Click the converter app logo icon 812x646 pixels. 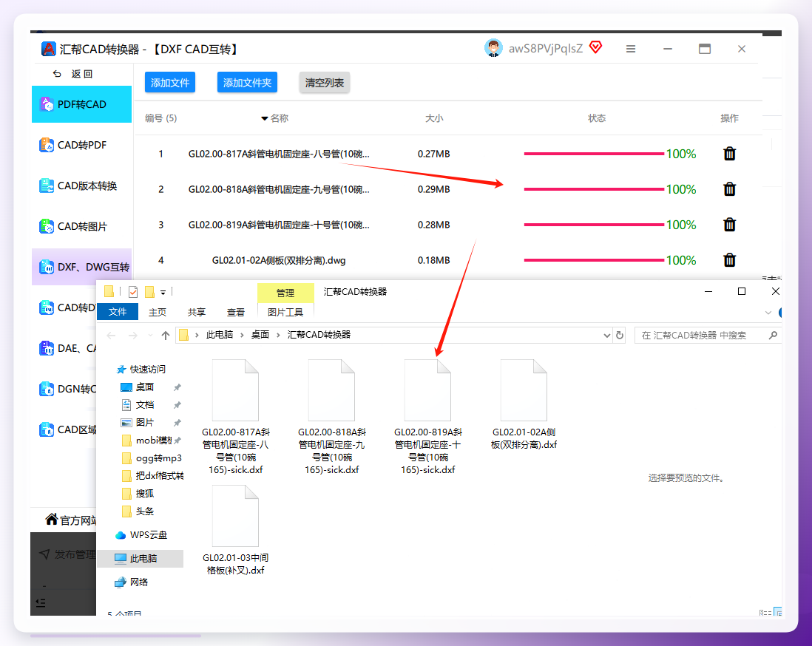pyautogui.click(x=49, y=49)
